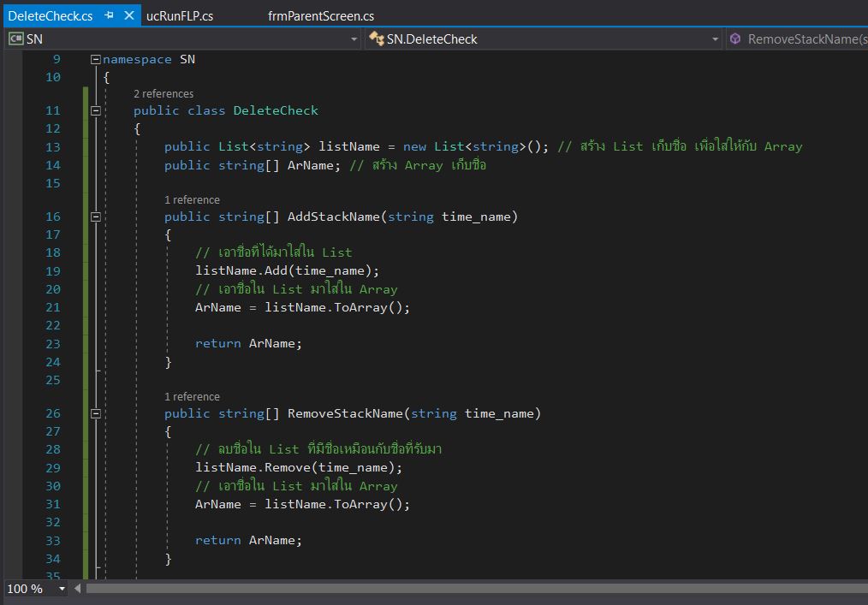Close the DeleteCheck.cs tab
The height and width of the screenshot is (605, 868).
129,16
